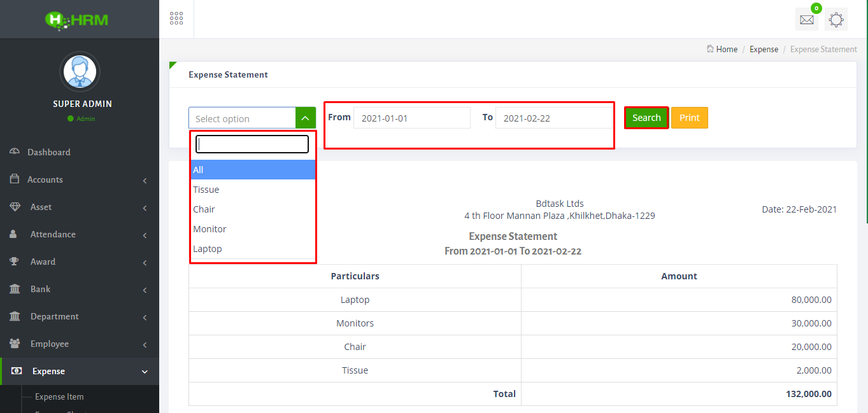The image size is (868, 413).
Task: Open the Expense Item submenu link
Action: tap(59, 396)
